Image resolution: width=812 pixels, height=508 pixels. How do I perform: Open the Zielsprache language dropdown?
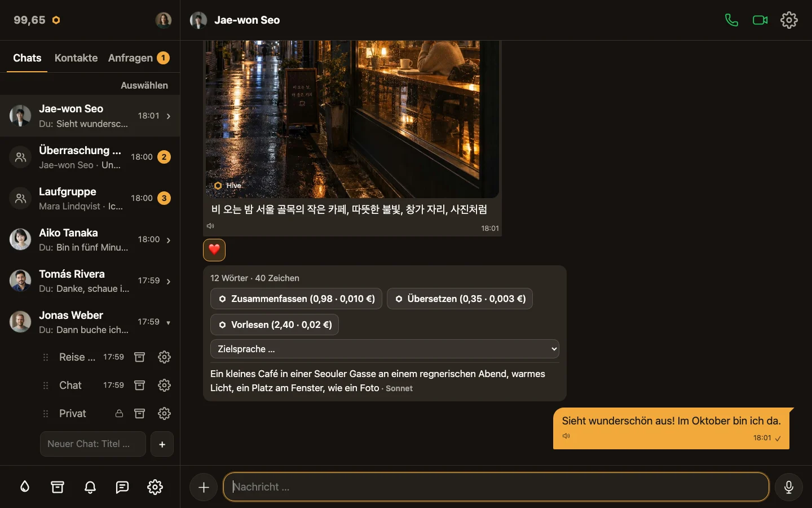[x=385, y=349]
